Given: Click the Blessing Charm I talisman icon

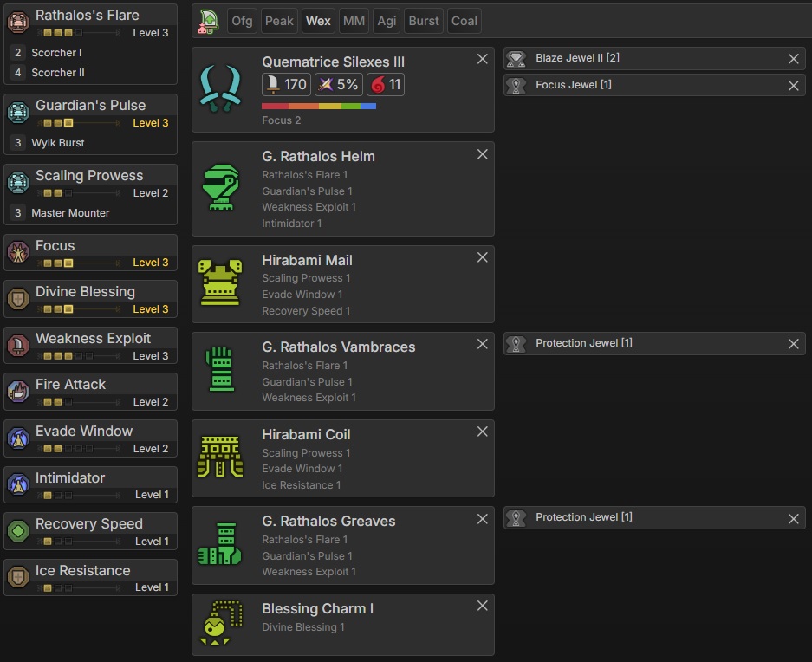Looking at the screenshot, I should point(221,624).
